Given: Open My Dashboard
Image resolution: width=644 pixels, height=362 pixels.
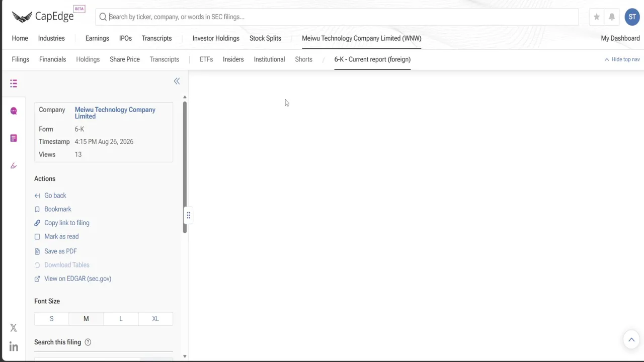Looking at the screenshot, I should [620, 38].
